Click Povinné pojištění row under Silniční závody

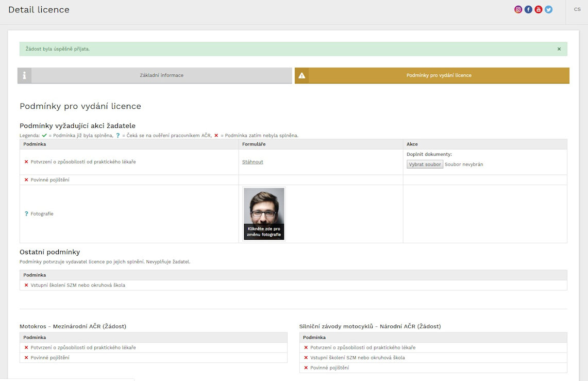[x=329, y=368]
